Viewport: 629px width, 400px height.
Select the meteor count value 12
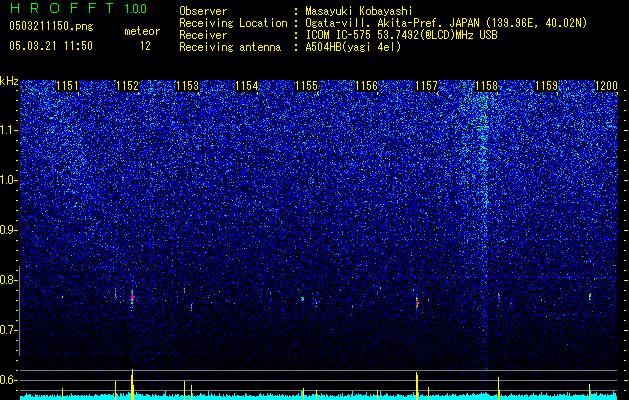pos(145,46)
